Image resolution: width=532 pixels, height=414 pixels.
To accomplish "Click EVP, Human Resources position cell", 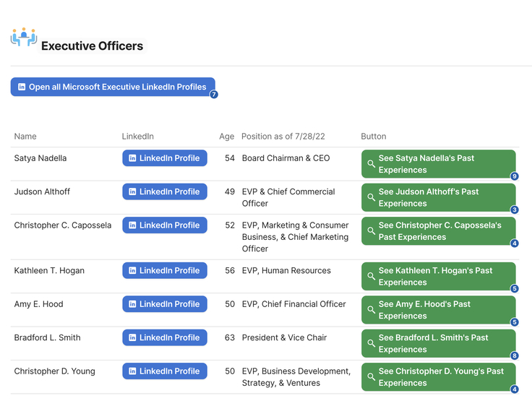I will 286,270.
